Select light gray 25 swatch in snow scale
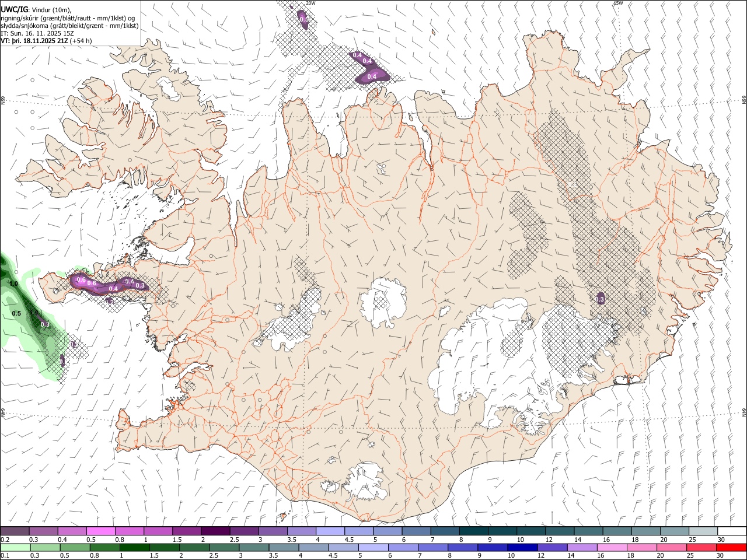747x560 pixels. point(704,531)
